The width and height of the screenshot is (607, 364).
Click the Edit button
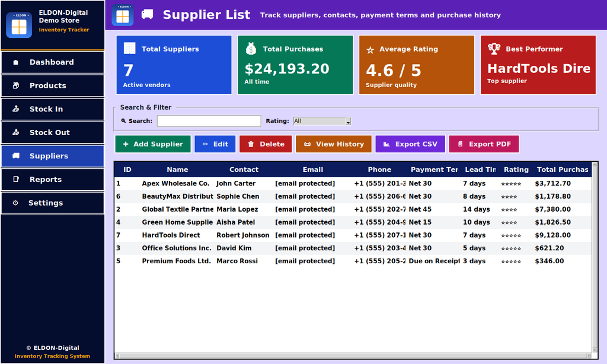click(x=215, y=144)
